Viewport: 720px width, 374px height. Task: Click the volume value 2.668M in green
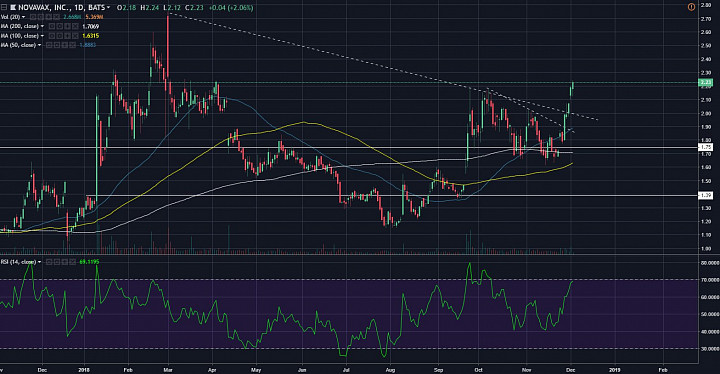(x=72, y=17)
